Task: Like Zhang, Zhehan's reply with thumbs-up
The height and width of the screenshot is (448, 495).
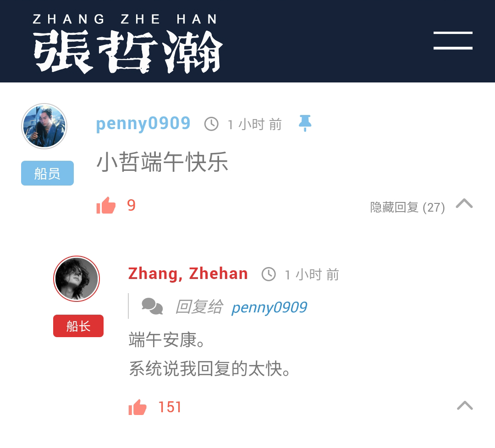Action: tap(137, 407)
